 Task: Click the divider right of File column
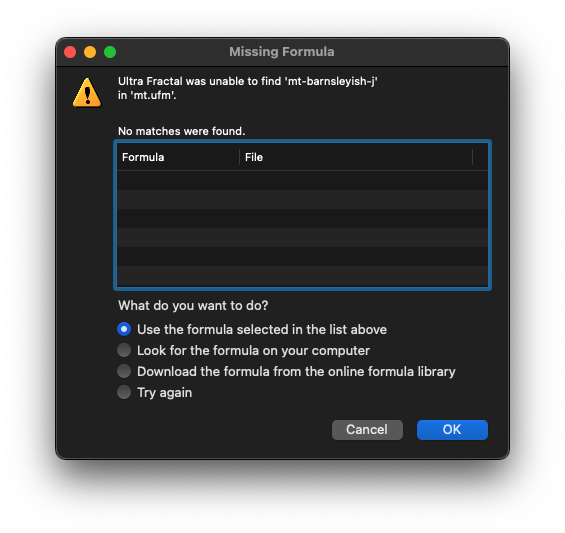(x=472, y=157)
